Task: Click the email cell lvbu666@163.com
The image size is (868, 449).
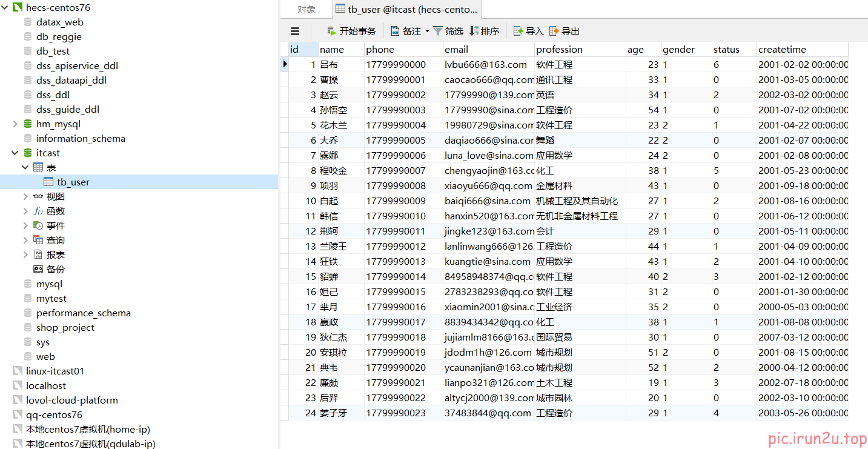Action: (486, 64)
